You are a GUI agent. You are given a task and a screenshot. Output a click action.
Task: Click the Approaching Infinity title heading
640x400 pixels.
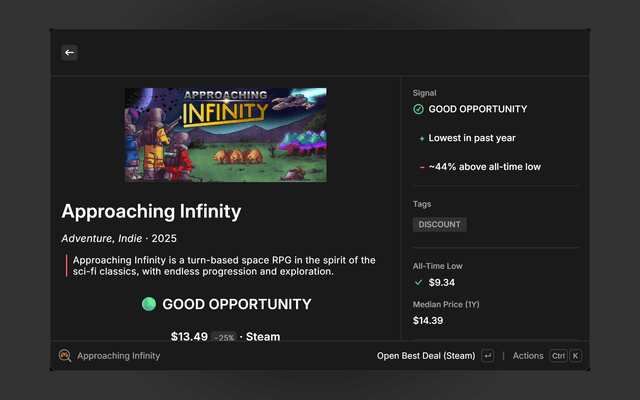click(x=151, y=212)
